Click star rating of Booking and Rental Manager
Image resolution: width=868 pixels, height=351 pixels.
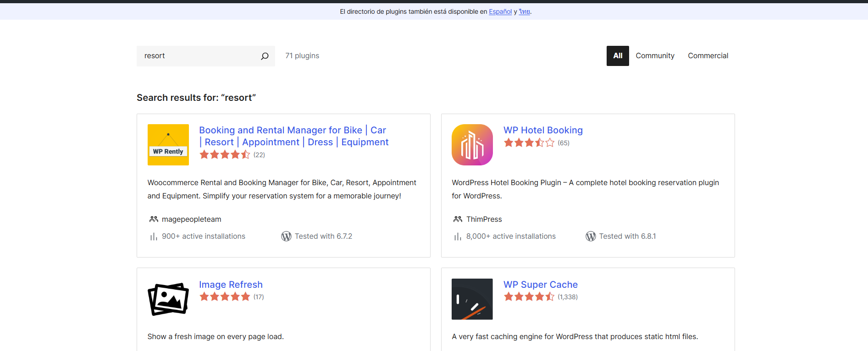click(x=225, y=155)
